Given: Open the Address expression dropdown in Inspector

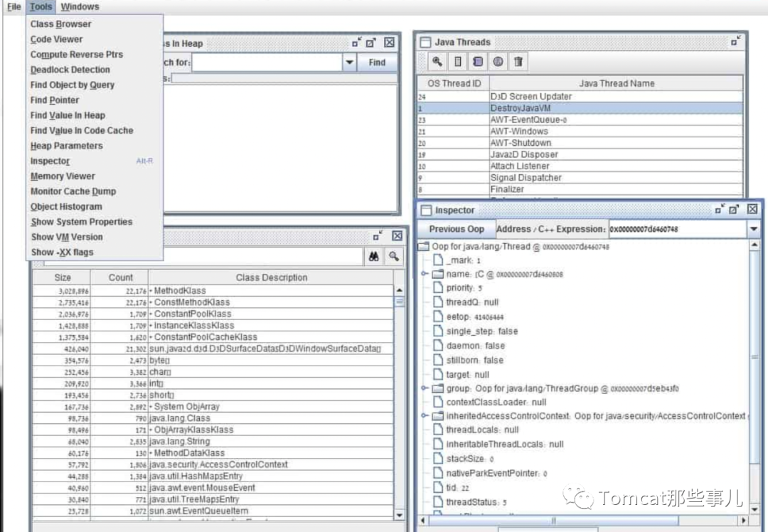Looking at the screenshot, I should coord(753,229).
